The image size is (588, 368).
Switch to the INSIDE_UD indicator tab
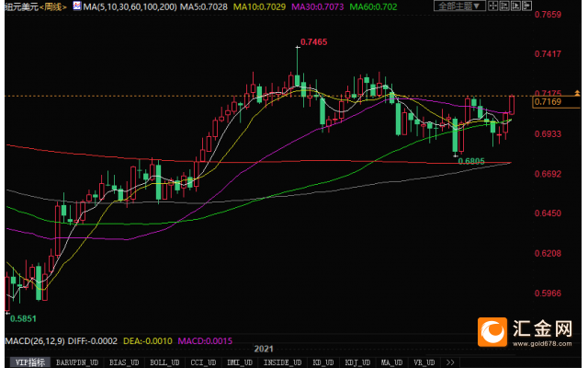(282, 362)
